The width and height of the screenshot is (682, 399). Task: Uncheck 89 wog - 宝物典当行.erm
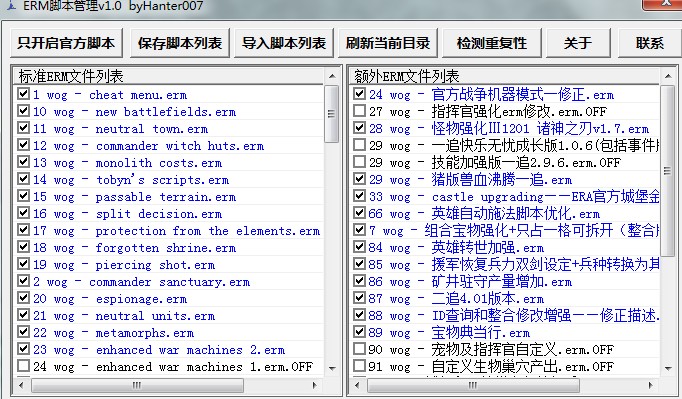pos(359,331)
